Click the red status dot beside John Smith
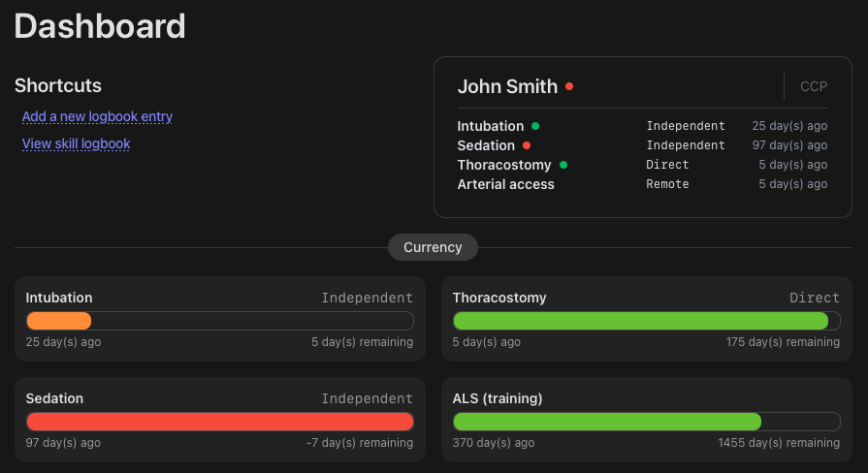 (569, 86)
